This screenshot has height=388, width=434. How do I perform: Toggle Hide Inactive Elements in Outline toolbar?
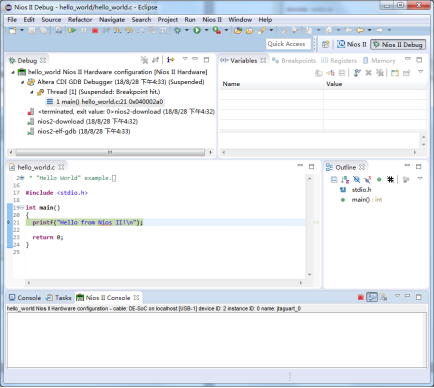click(390, 180)
